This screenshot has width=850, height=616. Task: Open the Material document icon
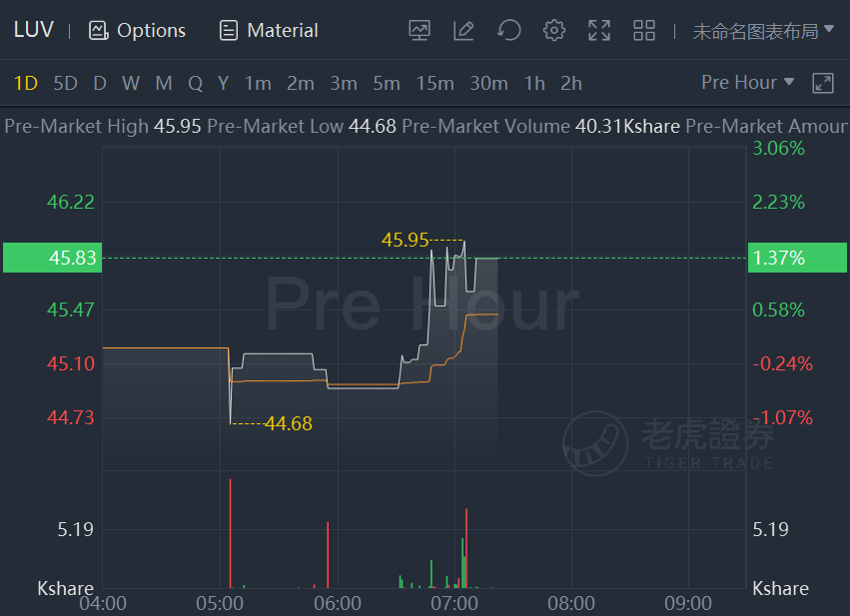point(228,31)
